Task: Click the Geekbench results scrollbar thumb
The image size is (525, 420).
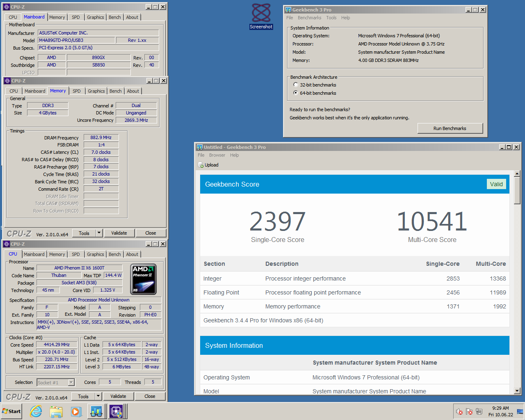Action: coord(517,190)
